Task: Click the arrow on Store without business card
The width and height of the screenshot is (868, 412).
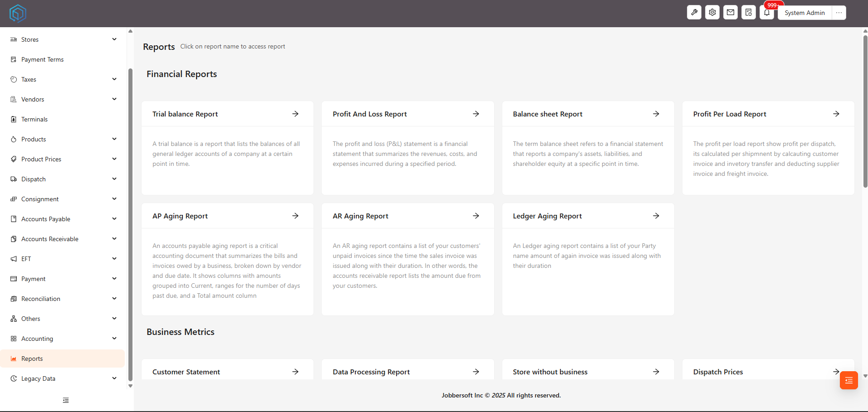Action: 656,372
